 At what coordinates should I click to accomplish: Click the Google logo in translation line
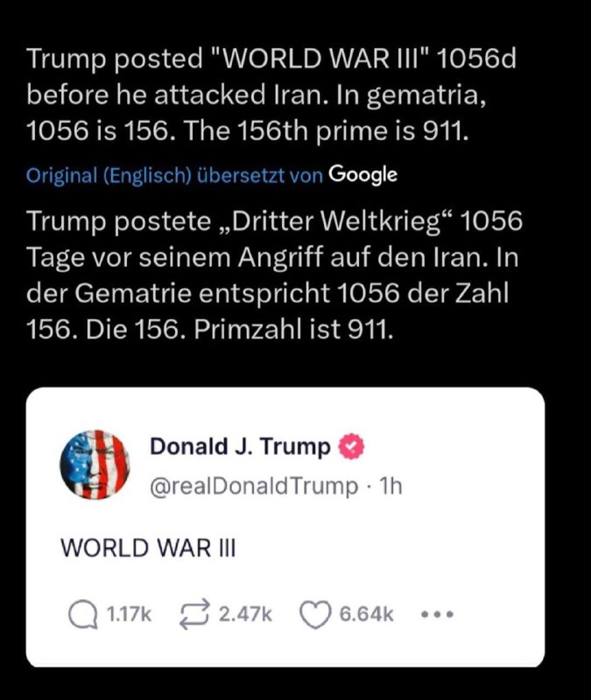362,175
